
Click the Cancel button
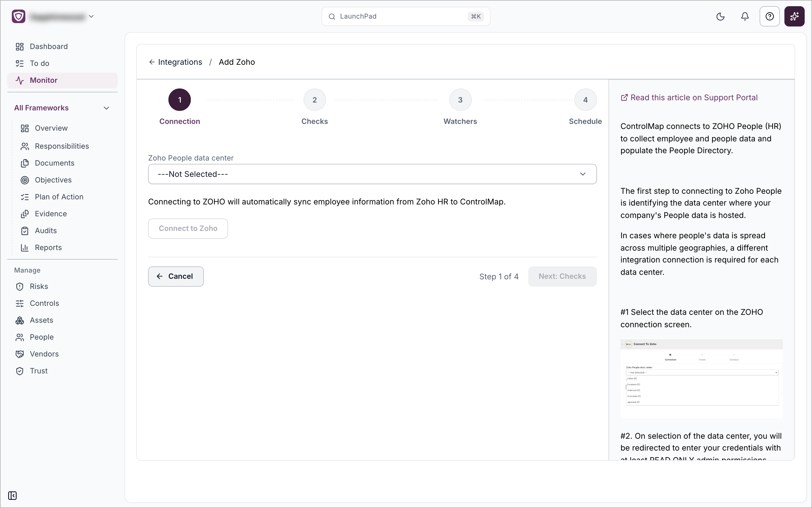[x=176, y=276]
